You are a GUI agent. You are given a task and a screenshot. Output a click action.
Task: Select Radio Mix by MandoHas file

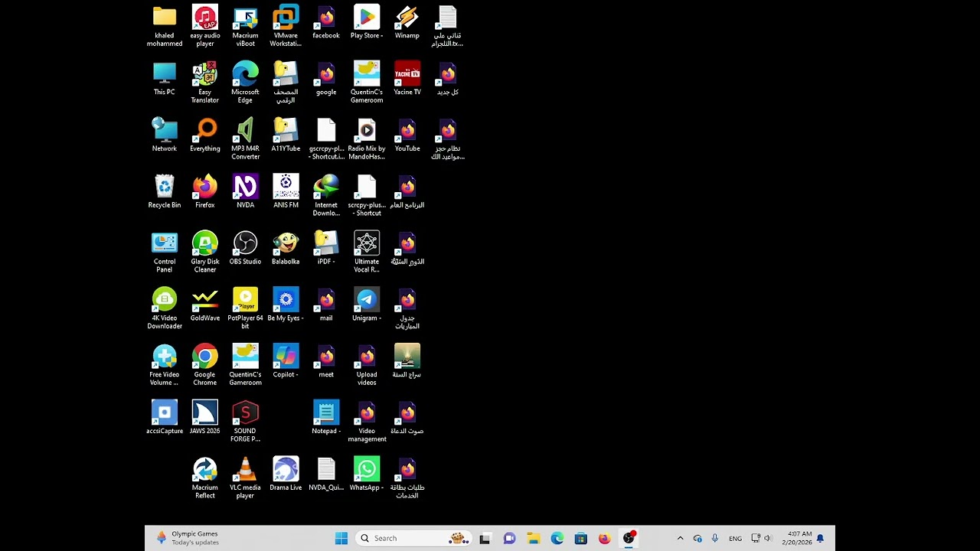(x=367, y=139)
